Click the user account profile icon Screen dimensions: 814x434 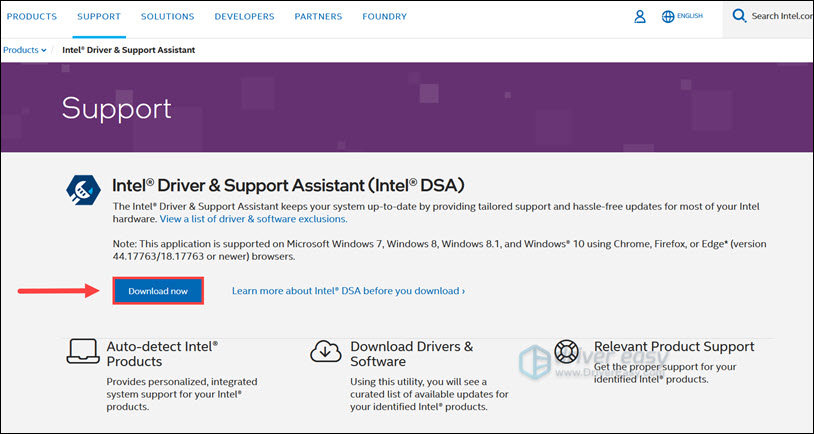click(x=640, y=17)
